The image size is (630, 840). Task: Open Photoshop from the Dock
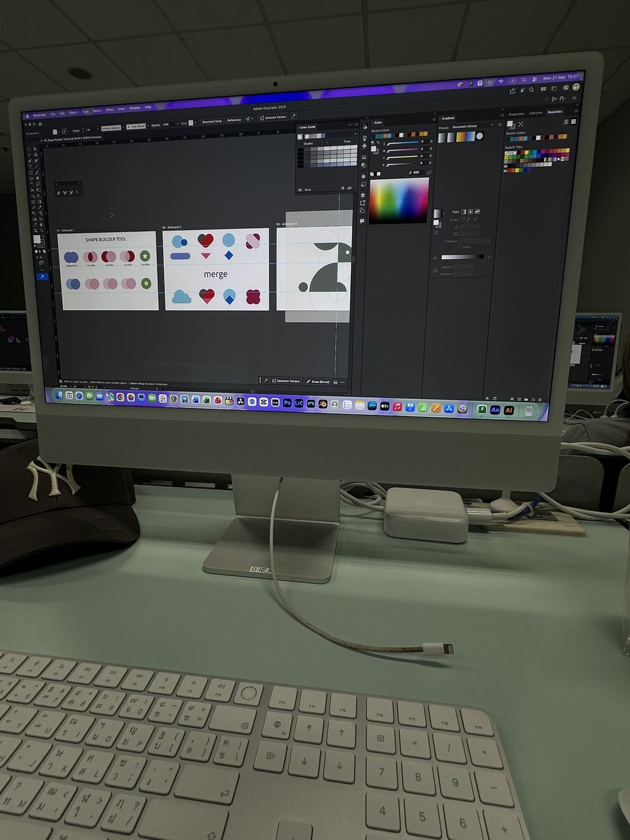pos(286,403)
